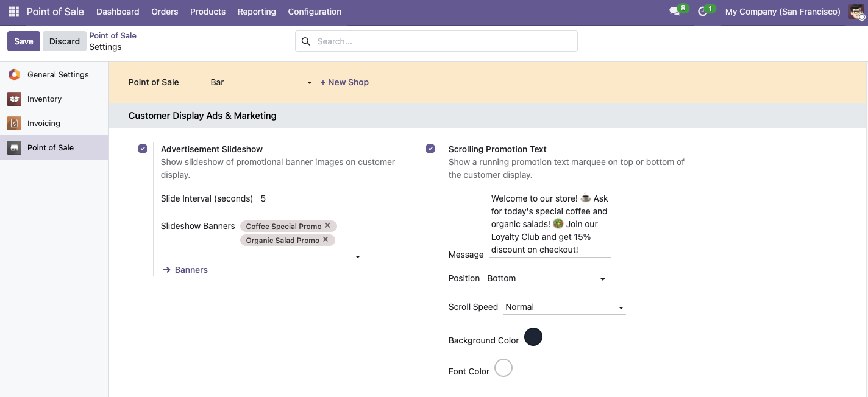Open the apps grid home menu icon
The width and height of the screenshot is (868, 397).
[13, 12]
